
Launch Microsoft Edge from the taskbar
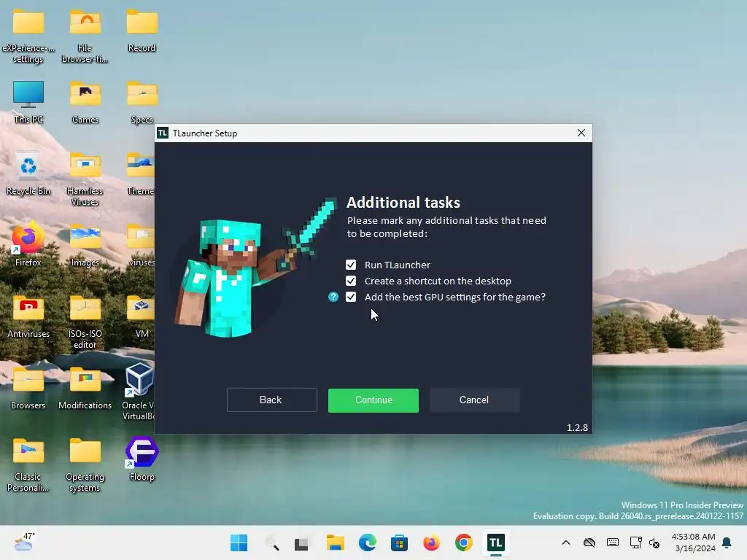pos(368,542)
